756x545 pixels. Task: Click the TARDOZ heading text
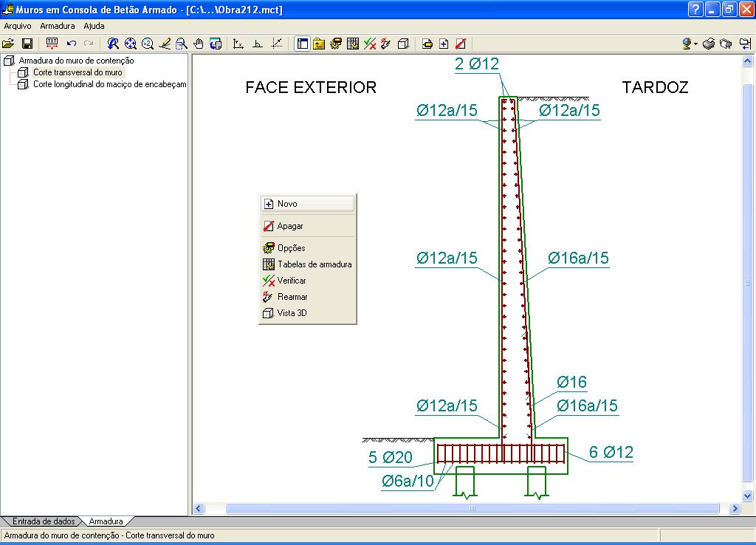[x=655, y=87]
